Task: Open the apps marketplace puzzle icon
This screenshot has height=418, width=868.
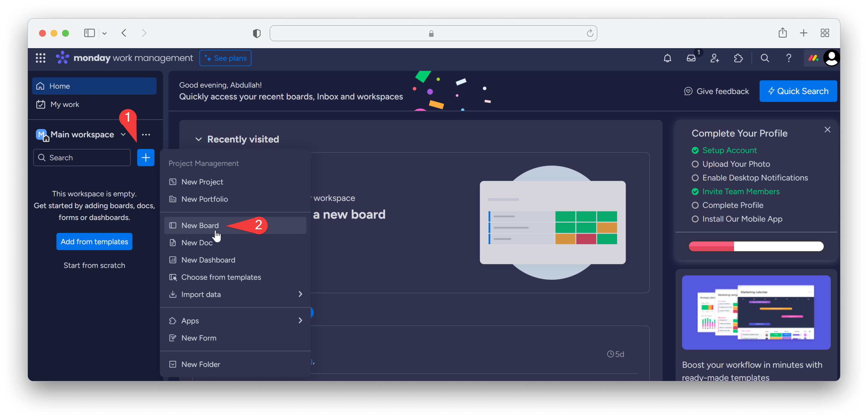Action: tap(738, 58)
